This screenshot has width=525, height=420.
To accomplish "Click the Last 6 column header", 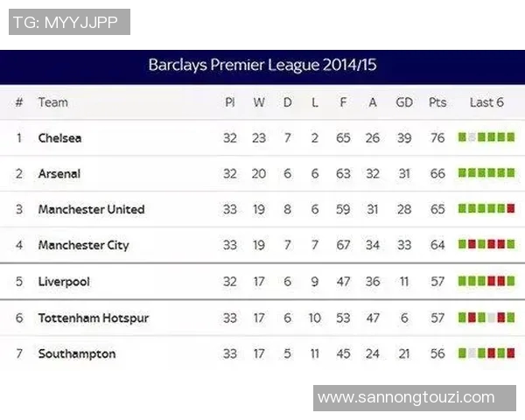I will pos(486,102).
